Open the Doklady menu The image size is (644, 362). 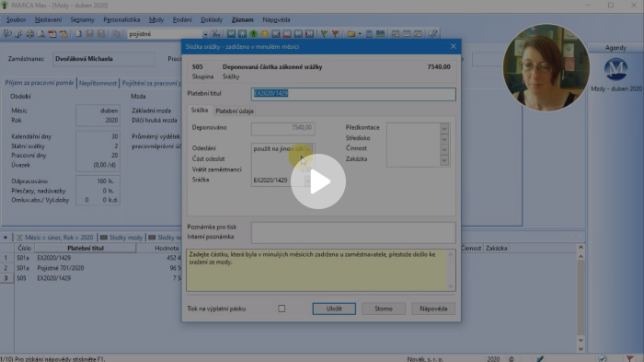point(212,19)
